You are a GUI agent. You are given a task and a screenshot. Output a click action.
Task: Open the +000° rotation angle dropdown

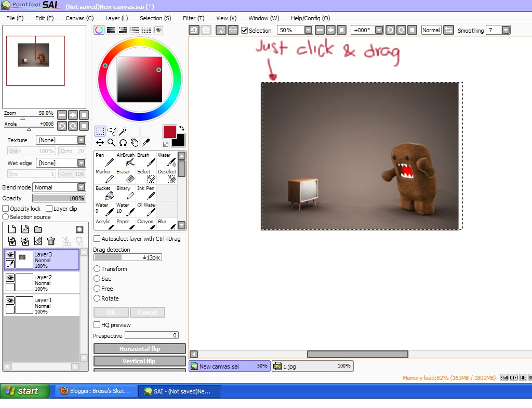[379, 30]
